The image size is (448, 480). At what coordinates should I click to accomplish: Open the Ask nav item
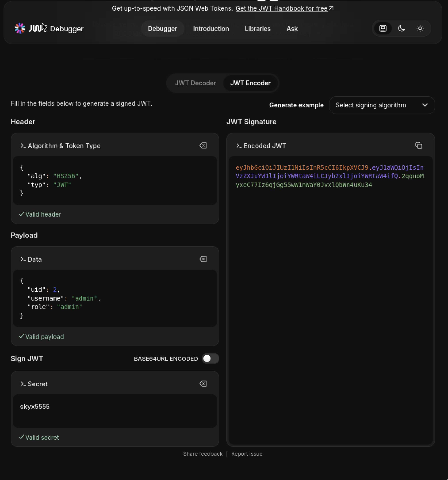pos(292,29)
